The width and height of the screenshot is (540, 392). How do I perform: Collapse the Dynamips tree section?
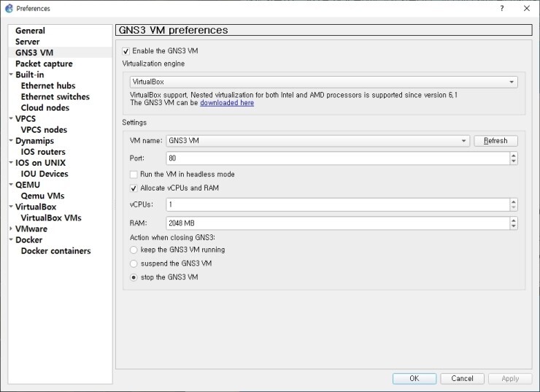(11, 141)
